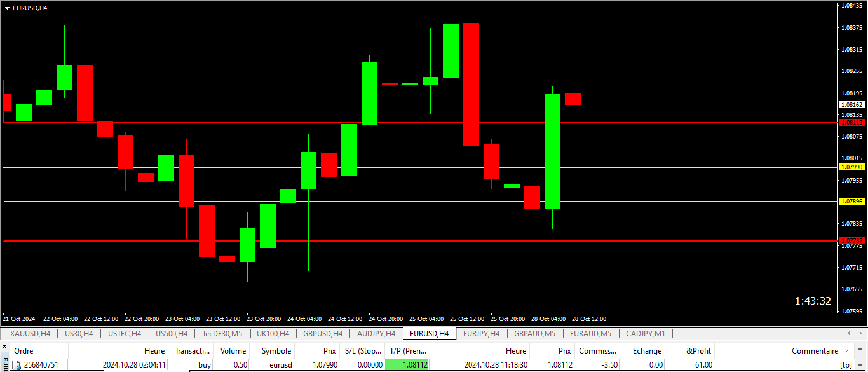Viewport: 868px width, 372px height.
Task: Click the EURUSD,H4 chart title text
Action: (30, 8)
